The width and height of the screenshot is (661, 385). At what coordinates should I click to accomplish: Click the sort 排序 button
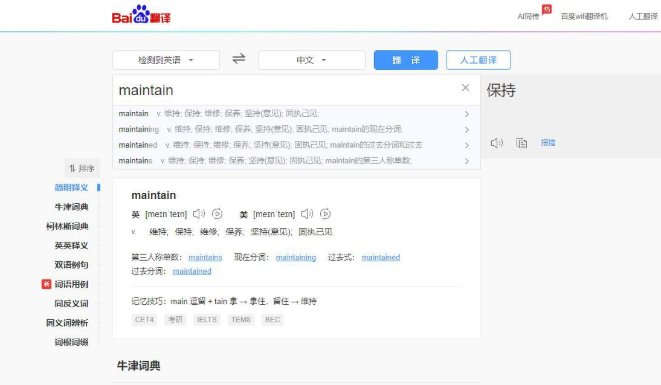coord(82,168)
